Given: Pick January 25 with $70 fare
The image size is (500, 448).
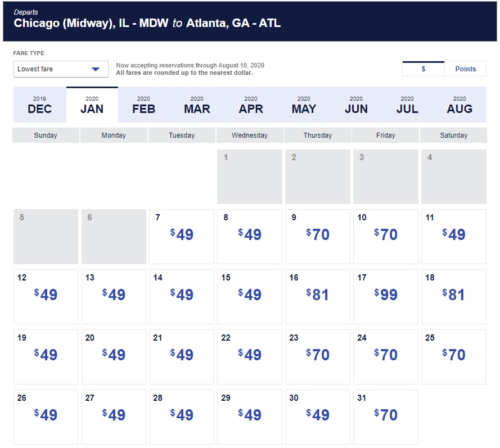Looking at the screenshot, I should coord(453,355).
